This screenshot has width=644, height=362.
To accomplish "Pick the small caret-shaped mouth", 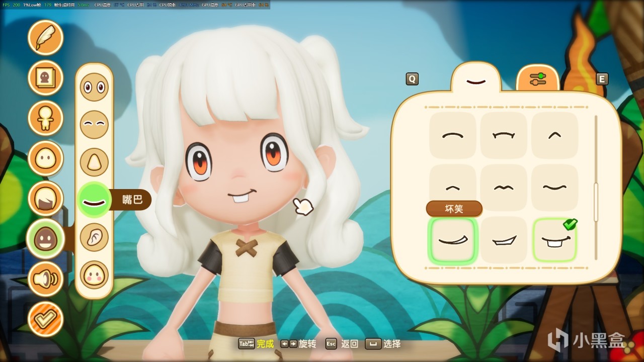I will [x=554, y=135].
